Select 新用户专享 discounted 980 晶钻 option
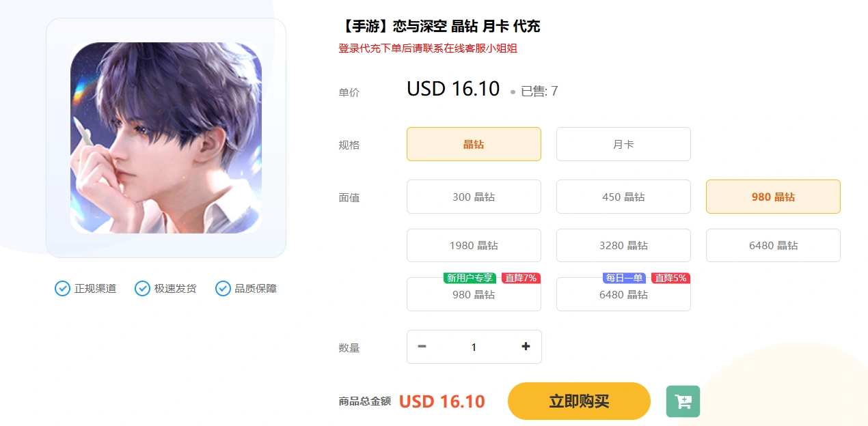The height and width of the screenshot is (426, 868). [474, 294]
